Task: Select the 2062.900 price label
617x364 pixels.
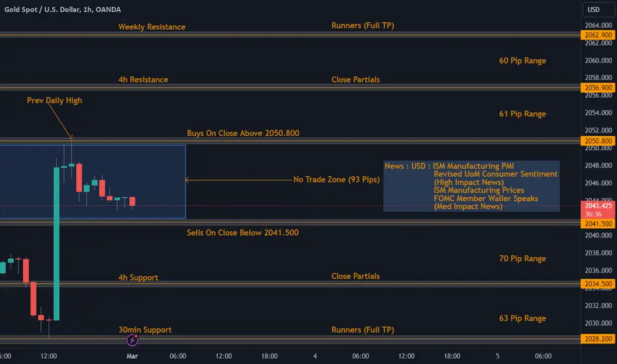Action: click(598, 35)
